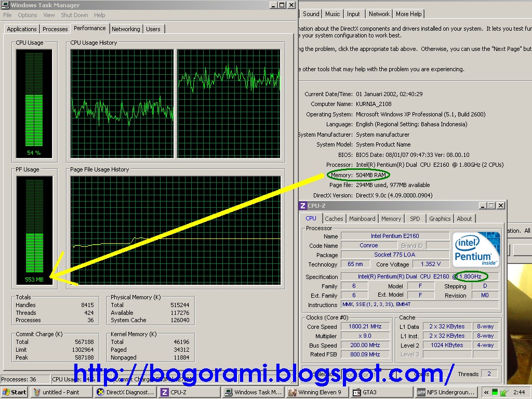Image resolution: width=532 pixels, height=399 pixels.
Task: Switch to the Applications tab
Action: click(x=22, y=29)
